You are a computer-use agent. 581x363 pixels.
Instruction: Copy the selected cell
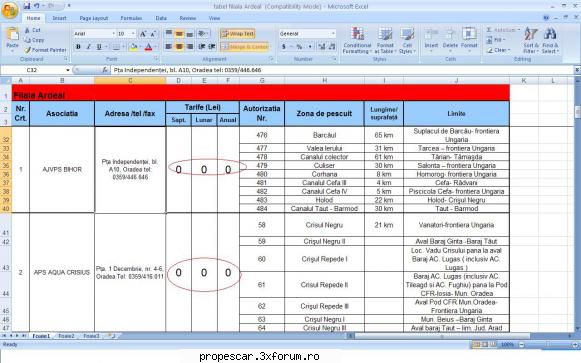[x=34, y=40]
